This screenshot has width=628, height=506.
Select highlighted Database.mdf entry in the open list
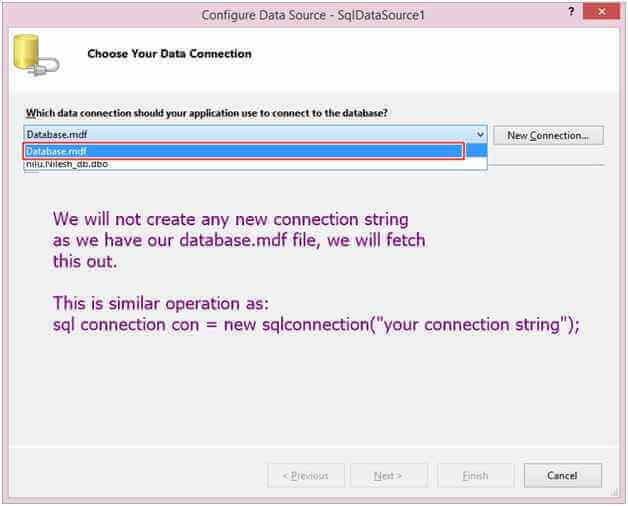[x=243, y=151]
